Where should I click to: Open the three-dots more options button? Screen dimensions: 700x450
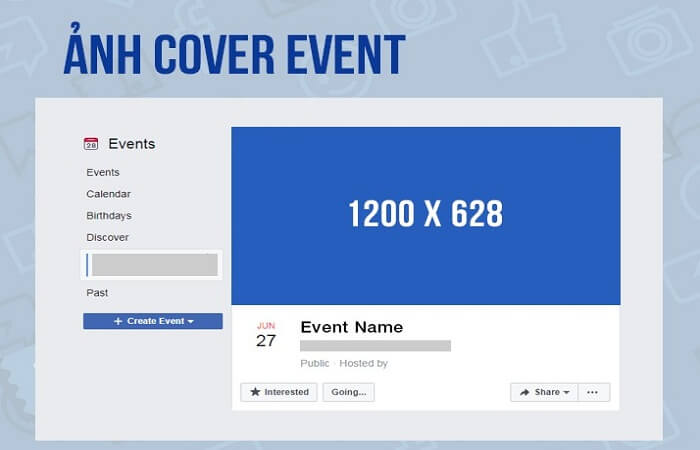592,392
